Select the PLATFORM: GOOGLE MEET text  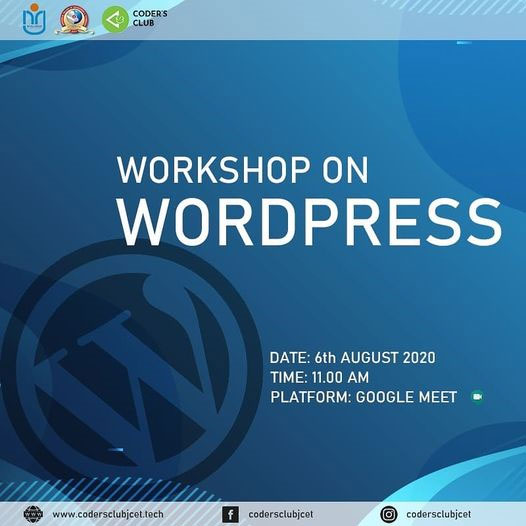pos(364,397)
